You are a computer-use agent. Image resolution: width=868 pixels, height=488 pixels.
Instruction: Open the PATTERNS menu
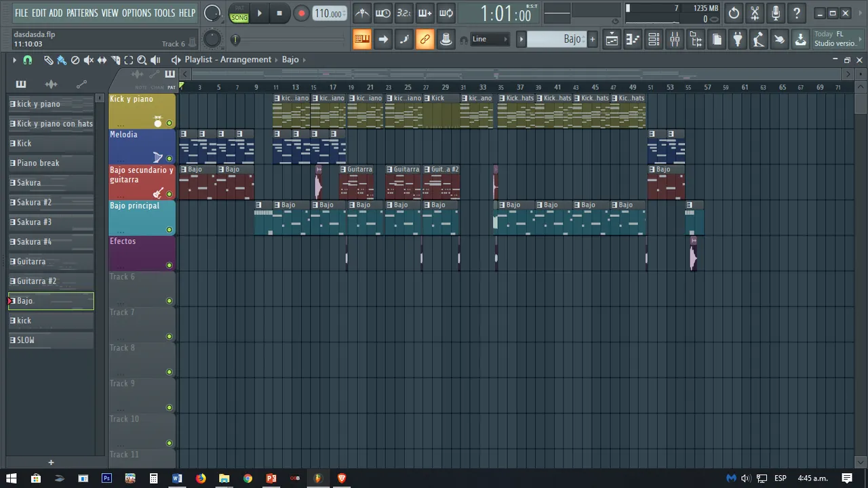[x=82, y=13]
